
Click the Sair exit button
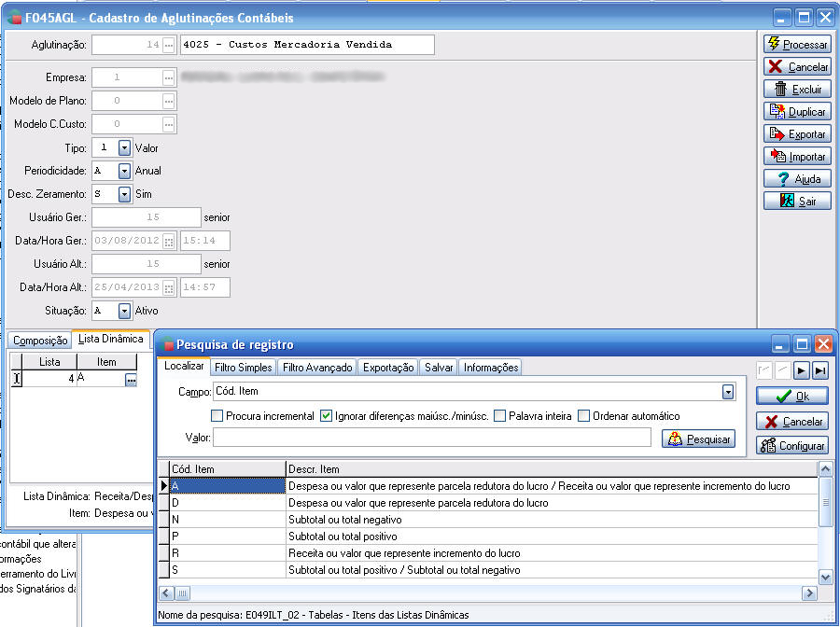tap(797, 202)
